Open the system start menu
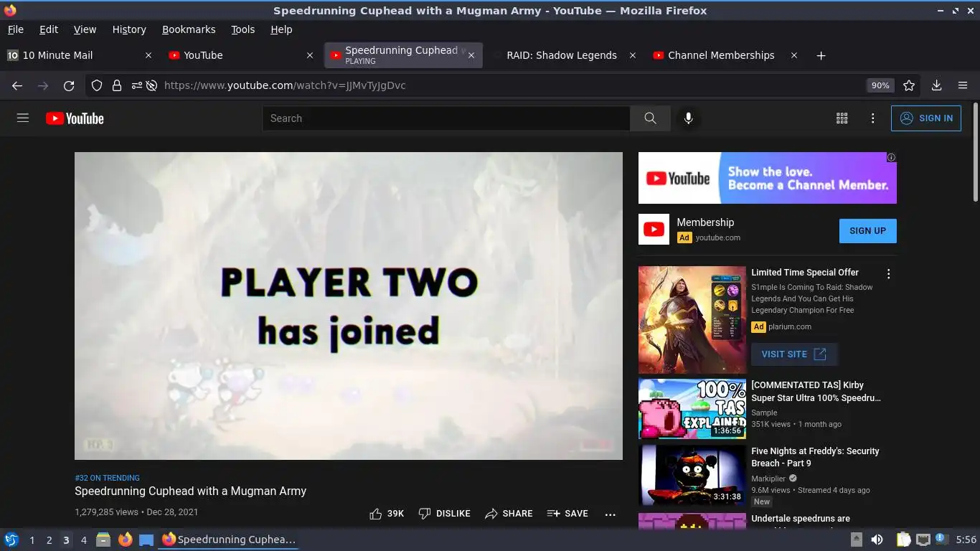Viewport: 980px width, 551px height. pyautogui.click(x=11, y=540)
